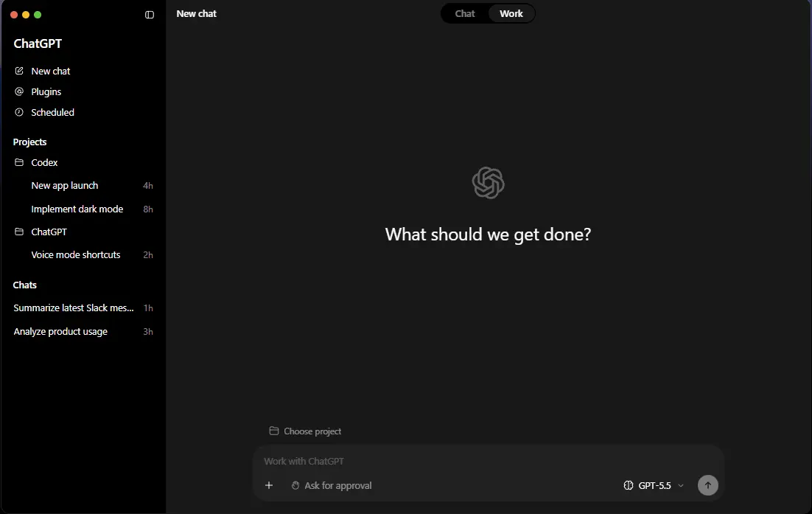Click the hand icon for approval
This screenshot has width=812, height=514.
[x=295, y=485]
